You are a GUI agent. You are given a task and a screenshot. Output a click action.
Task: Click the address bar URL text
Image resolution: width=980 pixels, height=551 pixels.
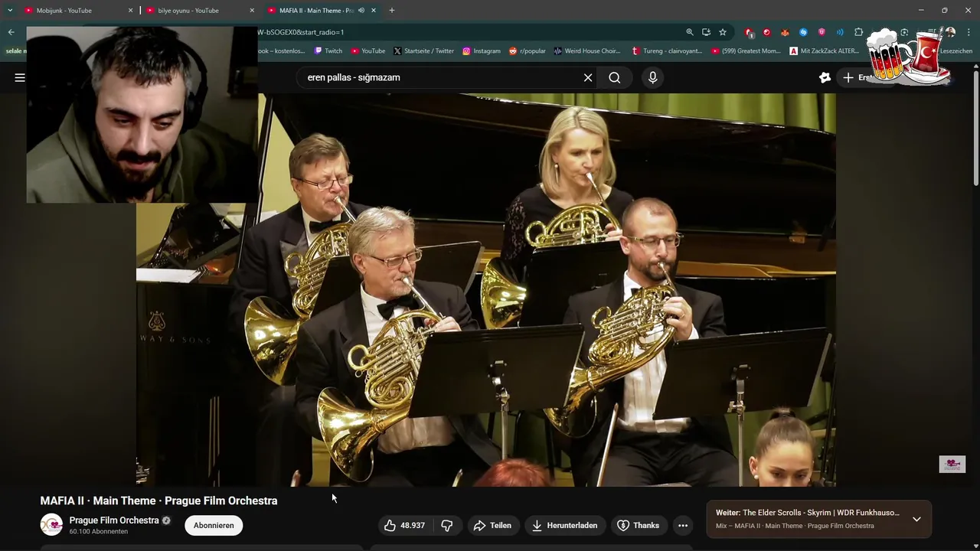(x=301, y=32)
